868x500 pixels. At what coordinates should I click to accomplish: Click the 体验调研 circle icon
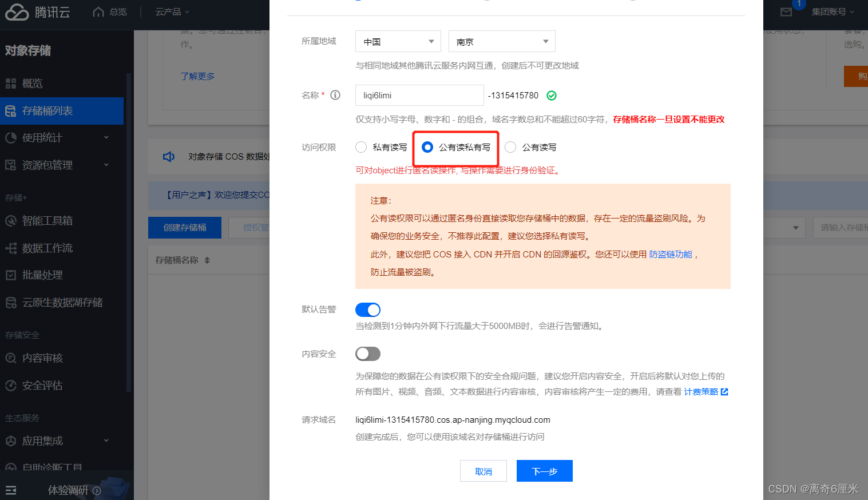(x=97, y=490)
